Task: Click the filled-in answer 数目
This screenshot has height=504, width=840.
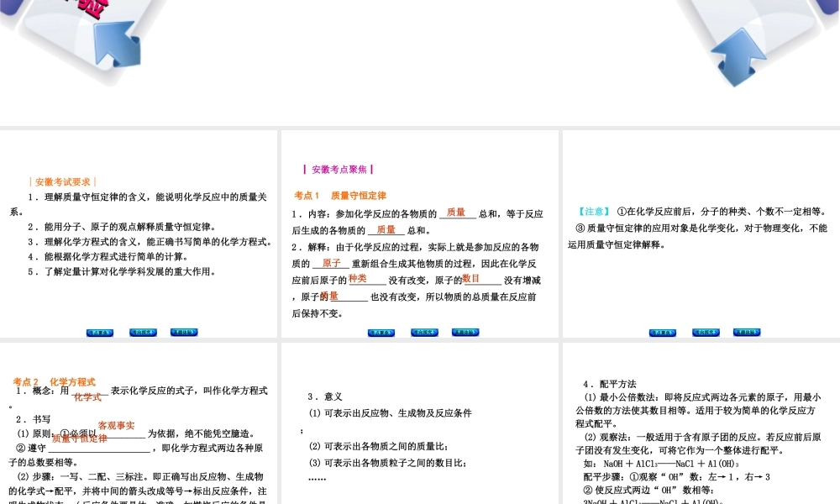Action: pyautogui.click(x=471, y=279)
